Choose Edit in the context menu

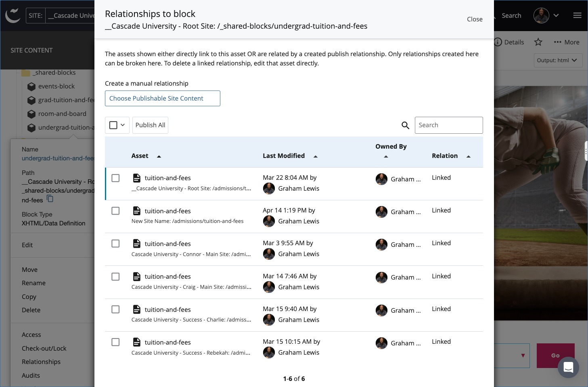pyautogui.click(x=27, y=245)
